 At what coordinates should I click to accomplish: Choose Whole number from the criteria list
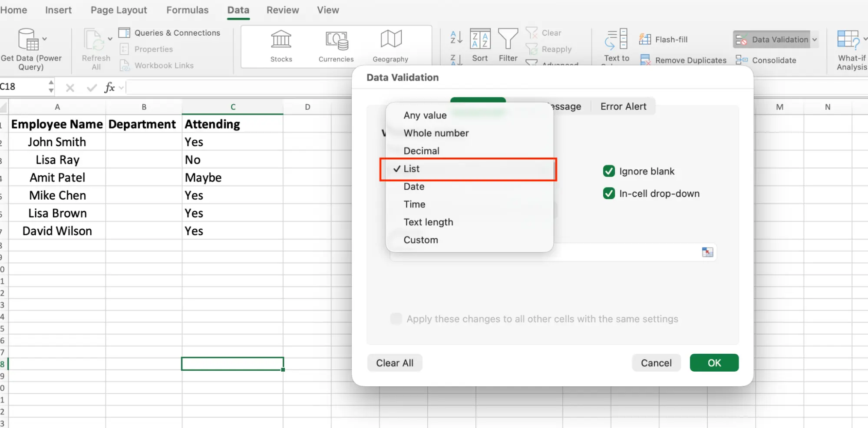436,133
